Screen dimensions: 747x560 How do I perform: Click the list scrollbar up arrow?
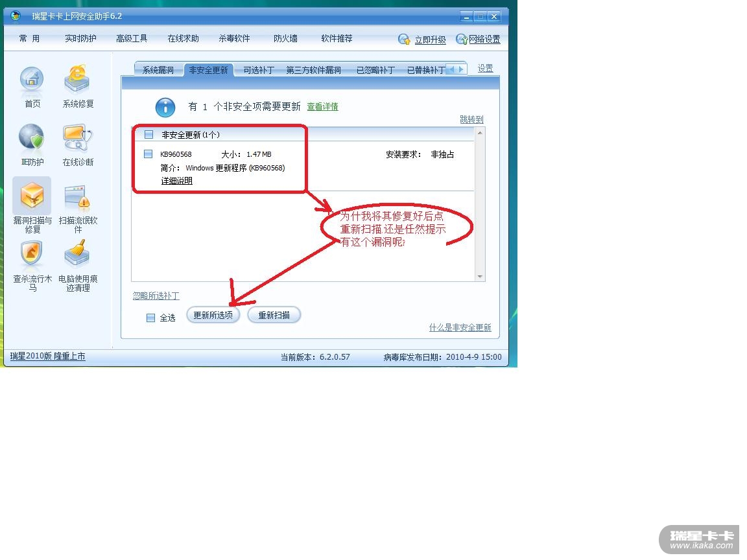click(480, 133)
